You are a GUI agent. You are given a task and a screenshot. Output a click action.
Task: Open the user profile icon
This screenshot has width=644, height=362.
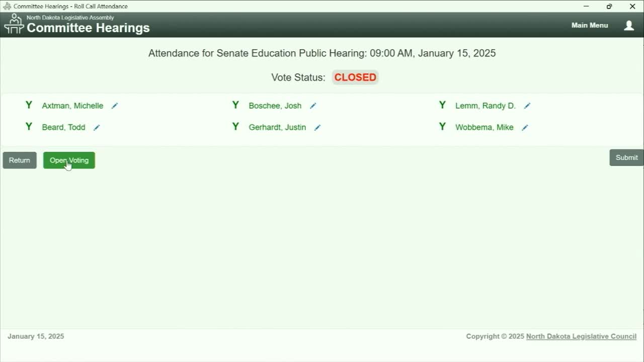[x=629, y=25]
